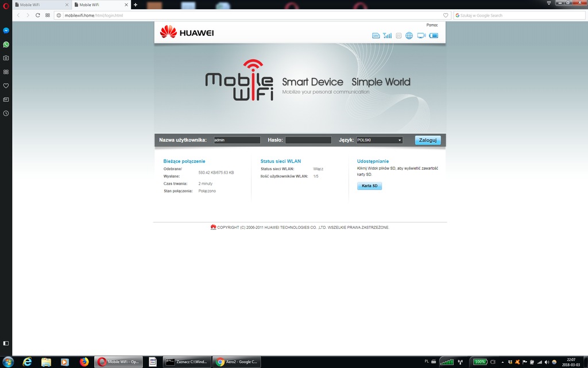
Task: Focus the Hasło password field
Action: pos(308,140)
